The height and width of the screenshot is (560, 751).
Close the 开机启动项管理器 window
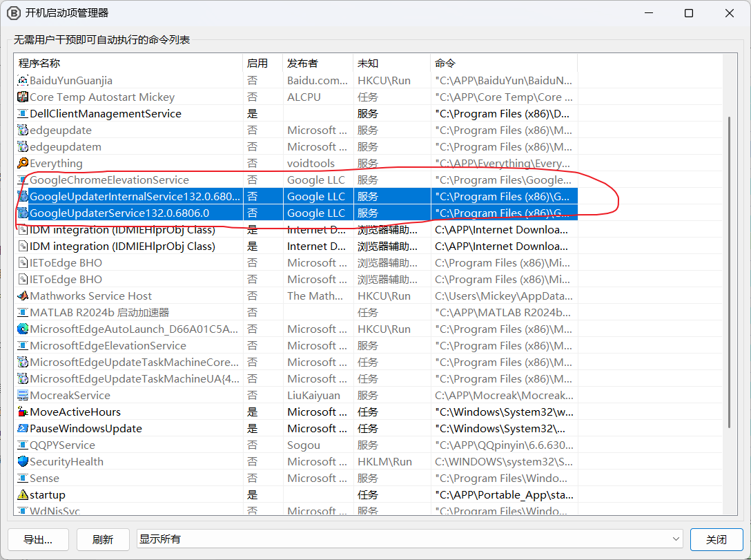[x=729, y=13]
